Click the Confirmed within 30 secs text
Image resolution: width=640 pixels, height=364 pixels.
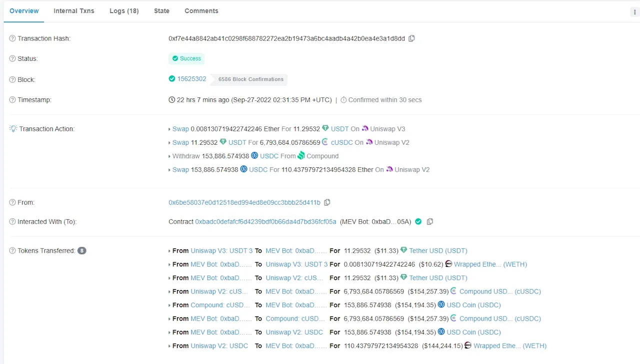tap(385, 100)
